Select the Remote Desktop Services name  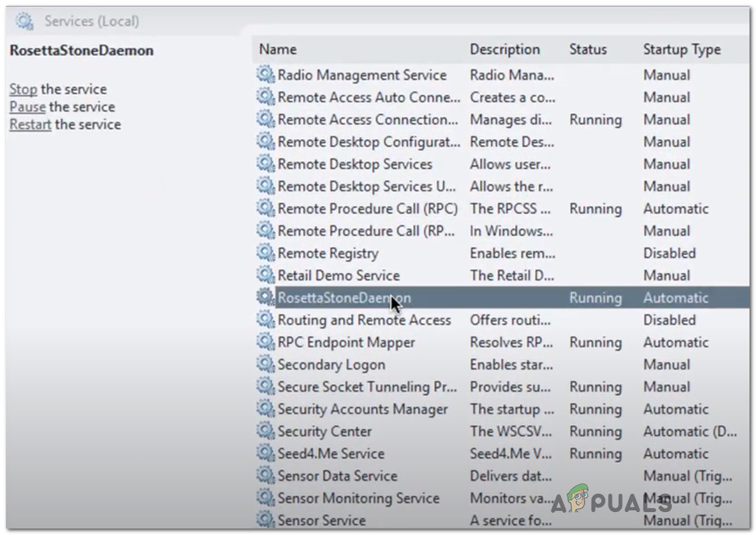pos(355,164)
